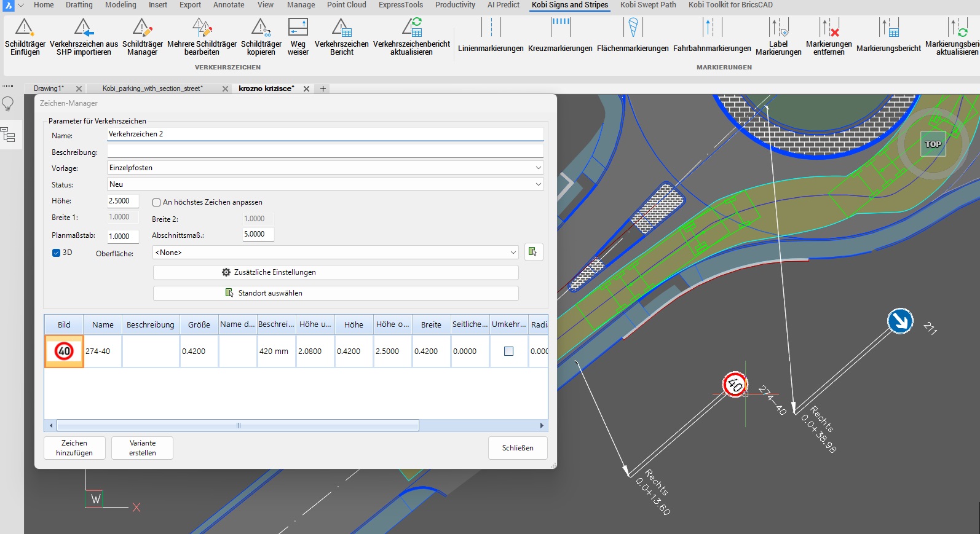Switch to the Annotate ribbon tab
The width and height of the screenshot is (980, 534).
click(x=229, y=5)
